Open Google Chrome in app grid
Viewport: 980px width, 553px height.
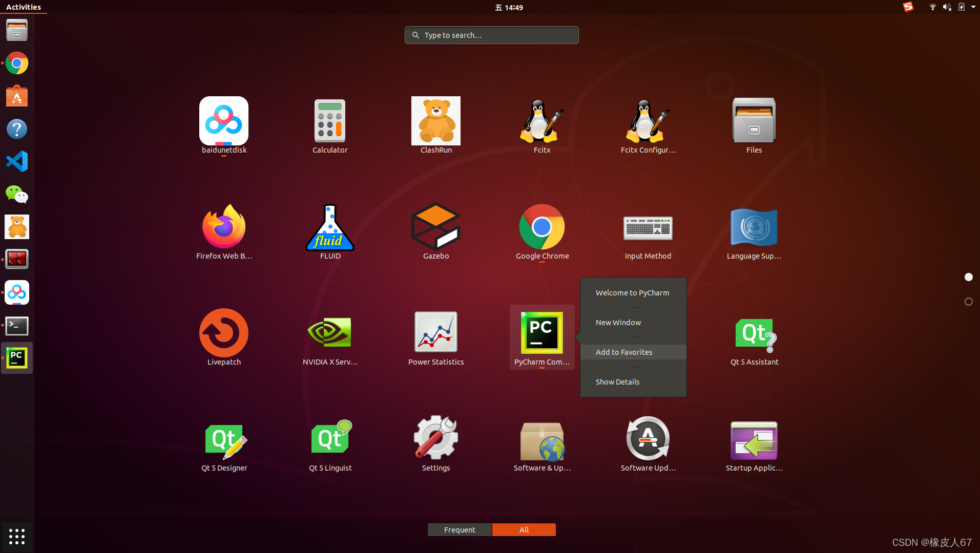point(542,232)
